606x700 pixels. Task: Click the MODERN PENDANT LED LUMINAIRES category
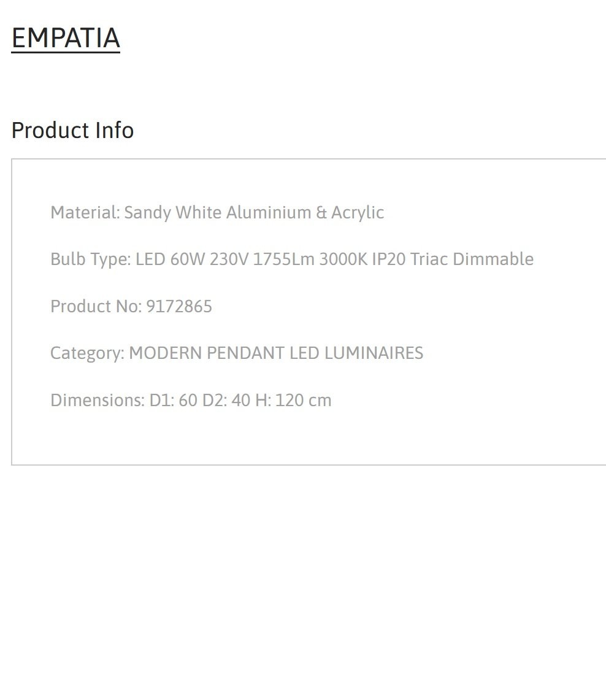click(x=276, y=353)
